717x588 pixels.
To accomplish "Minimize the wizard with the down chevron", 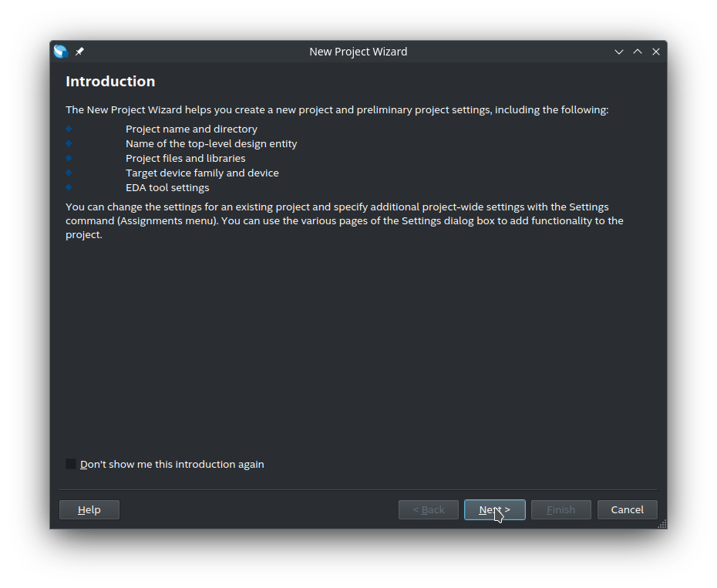I will pos(618,52).
